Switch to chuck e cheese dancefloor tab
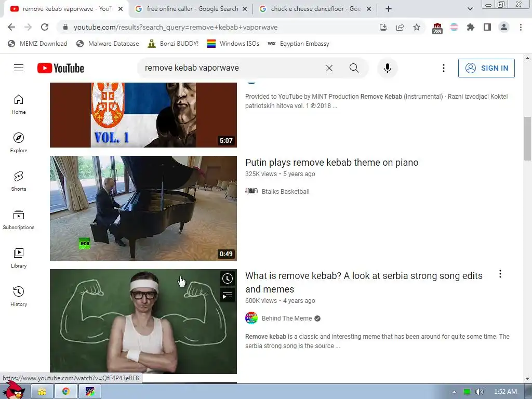 point(315,9)
